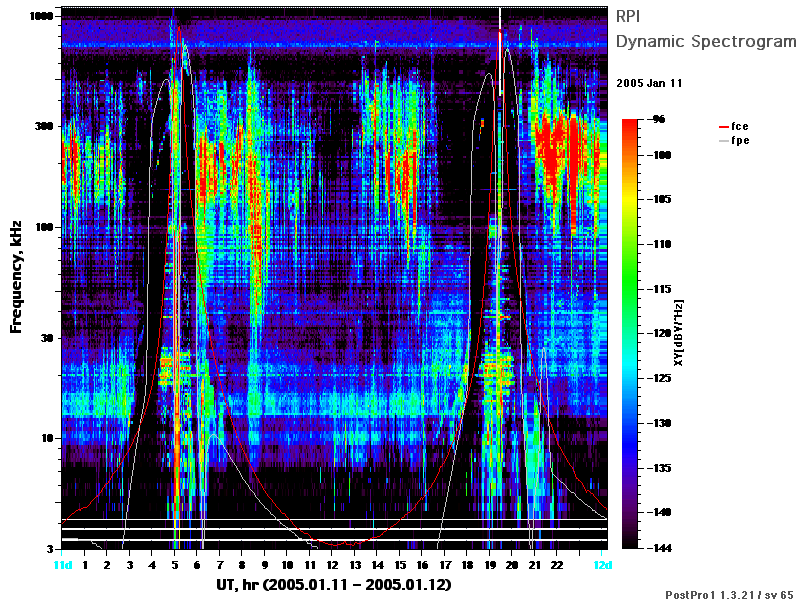Click the blue -130 region of color bar
The width and height of the screenshot is (800, 600).
[630, 423]
